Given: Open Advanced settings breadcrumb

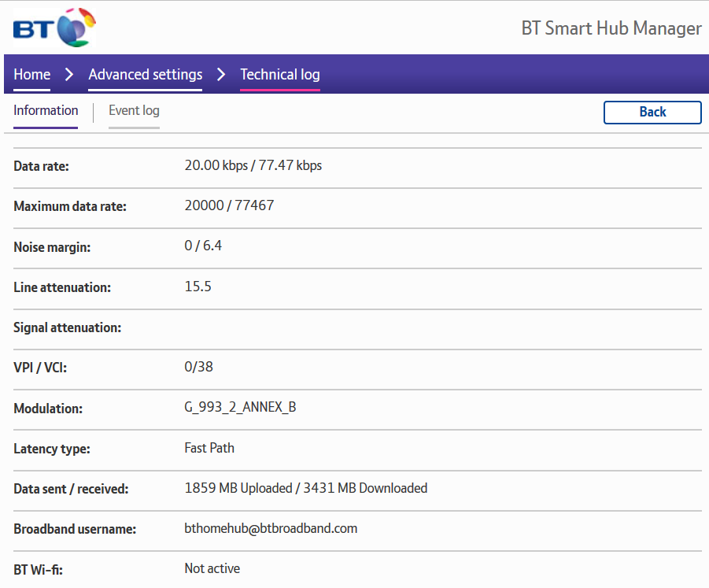Looking at the screenshot, I should point(145,74).
